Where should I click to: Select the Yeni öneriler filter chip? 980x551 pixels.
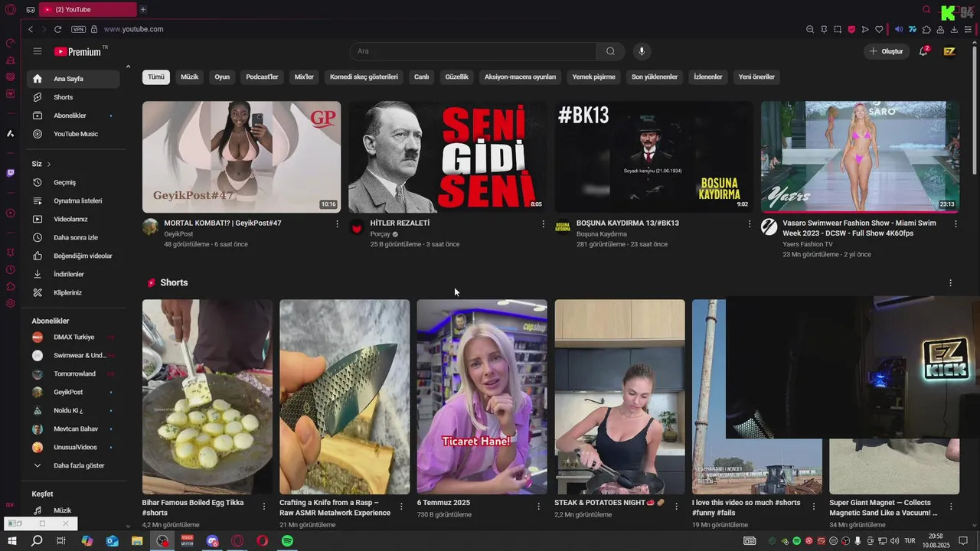click(756, 77)
